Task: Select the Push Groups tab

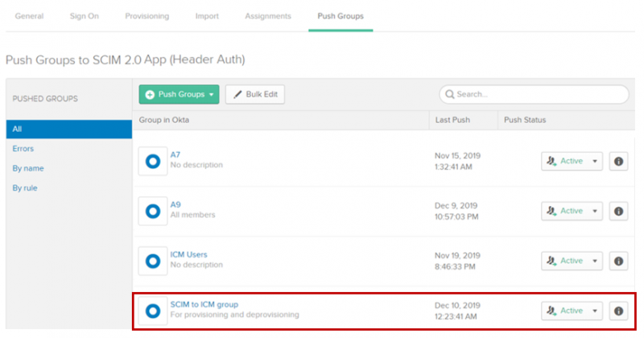Action: (x=341, y=16)
